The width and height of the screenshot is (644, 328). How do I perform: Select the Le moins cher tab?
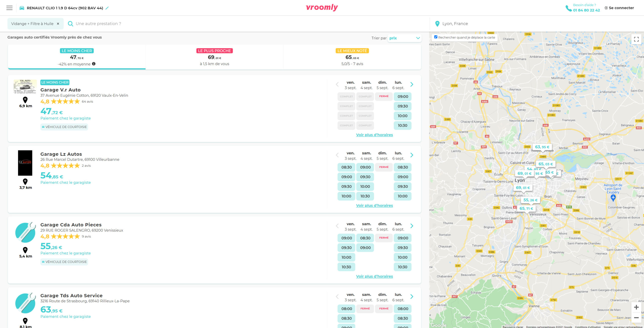tap(77, 57)
